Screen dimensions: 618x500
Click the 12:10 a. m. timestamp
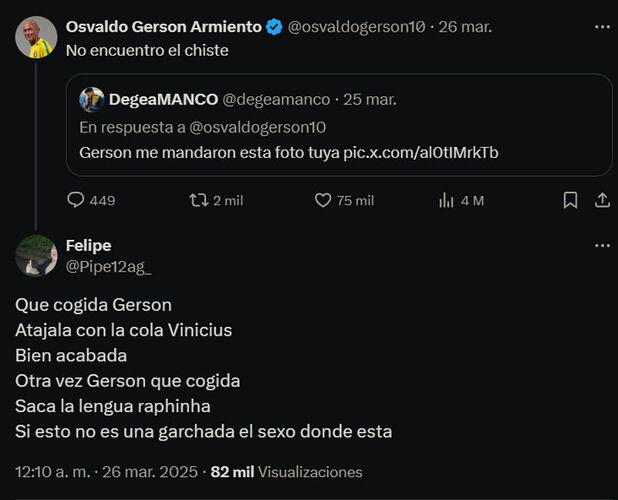tap(53, 472)
